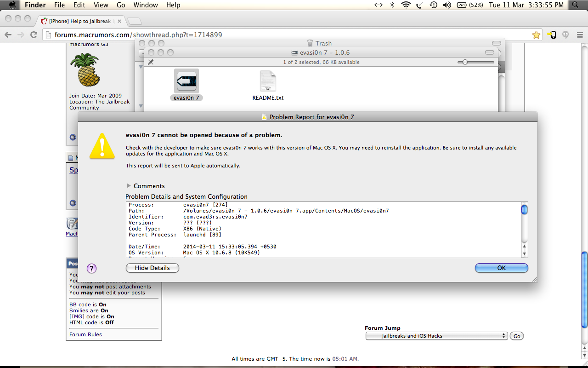Open the View menu
Screen dimensions: 588x368
pyautogui.click(x=101, y=5)
